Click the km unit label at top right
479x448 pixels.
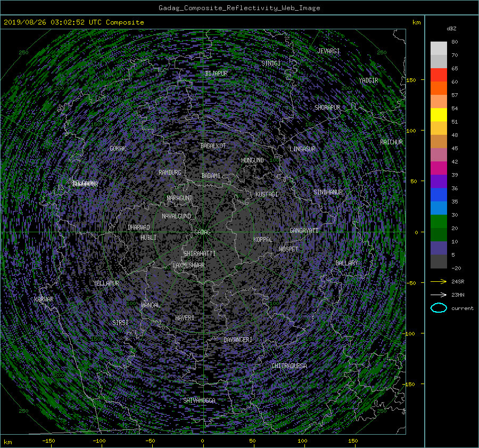pos(416,22)
